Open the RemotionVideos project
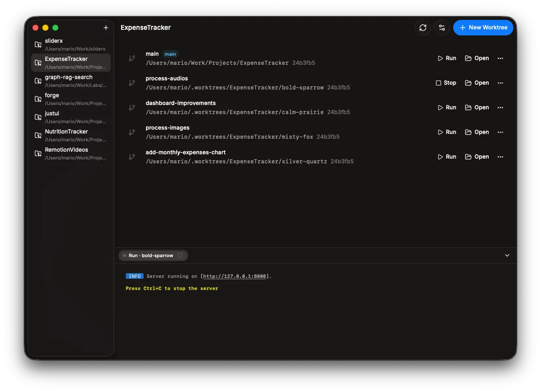The height and width of the screenshot is (392, 541). pyautogui.click(x=71, y=153)
